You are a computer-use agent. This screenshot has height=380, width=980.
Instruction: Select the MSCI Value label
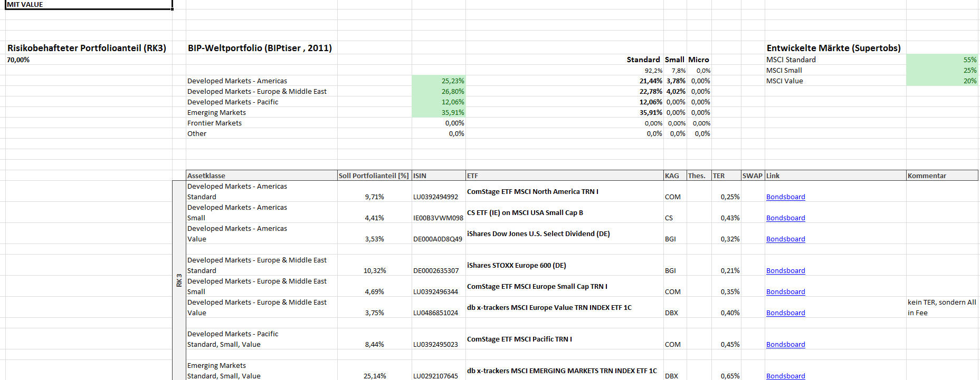[x=784, y=81]
